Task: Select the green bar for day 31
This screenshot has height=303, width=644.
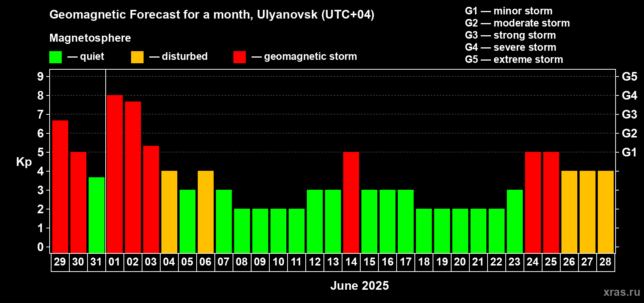Action: (97, 215)
